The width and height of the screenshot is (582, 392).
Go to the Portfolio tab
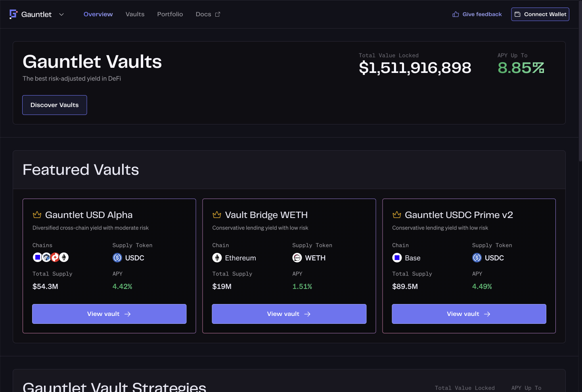click(x=170, y=14)
